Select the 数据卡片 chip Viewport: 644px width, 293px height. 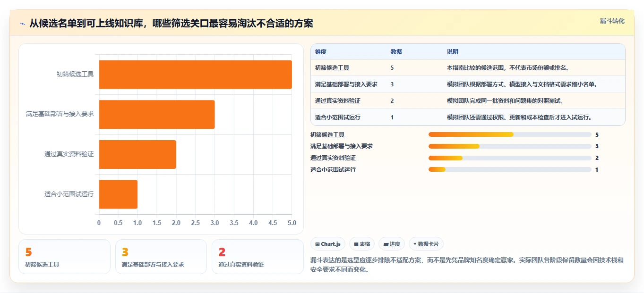(426, 244)
